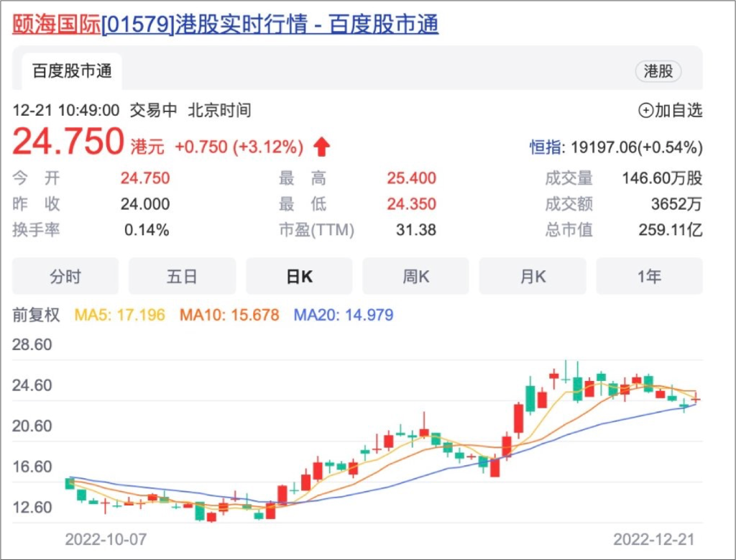Click the 恒指 index quote

(x=616, y=147)
